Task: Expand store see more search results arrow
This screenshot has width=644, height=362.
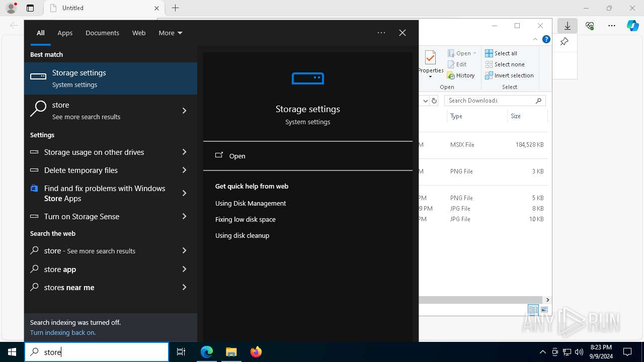Action: click(184, 111)
